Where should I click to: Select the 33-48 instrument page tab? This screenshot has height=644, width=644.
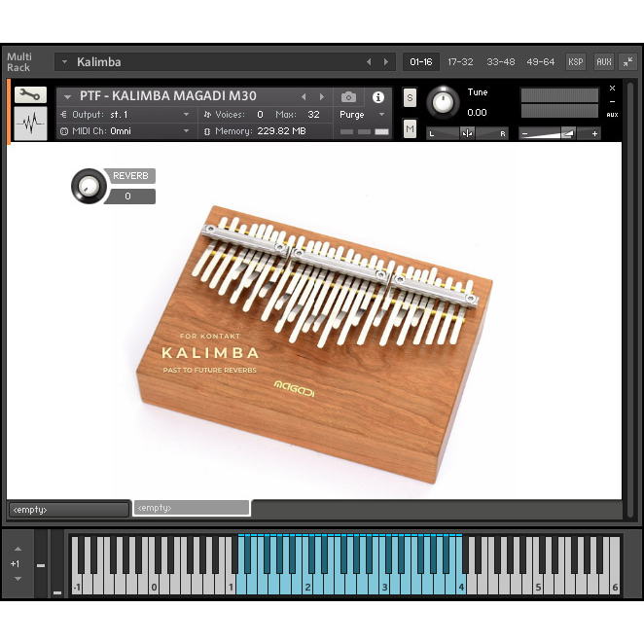click(x=501, y=62)
